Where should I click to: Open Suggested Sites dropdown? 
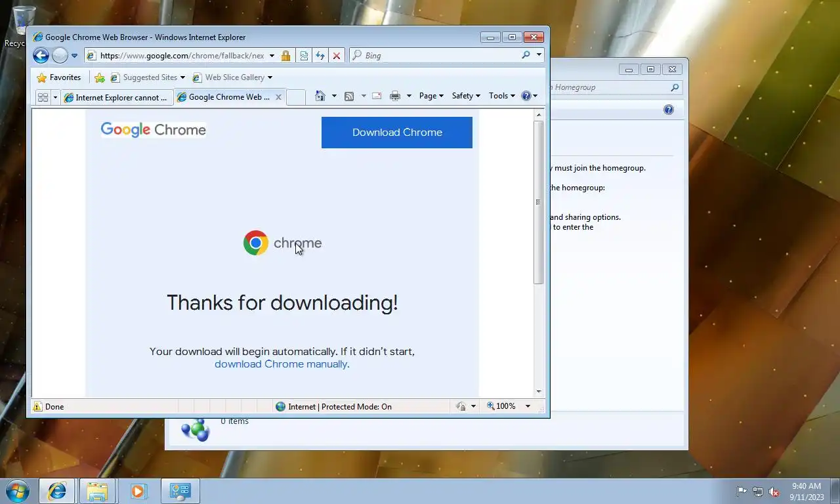click(148, 77)
